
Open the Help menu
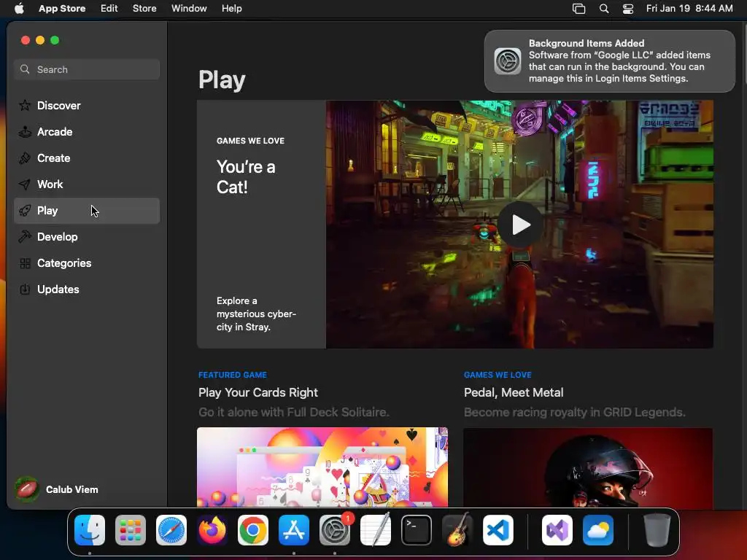tap(231, 9)
